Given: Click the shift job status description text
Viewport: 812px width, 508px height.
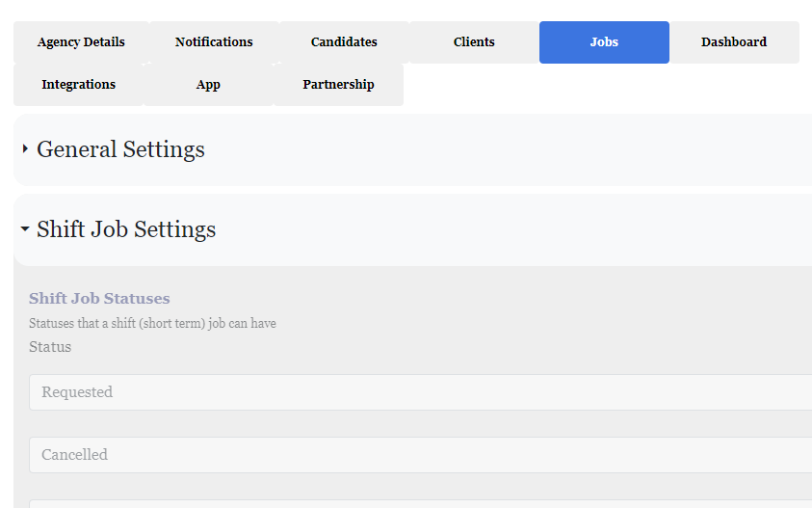Looking at the screenshot, I should [152, 324].
